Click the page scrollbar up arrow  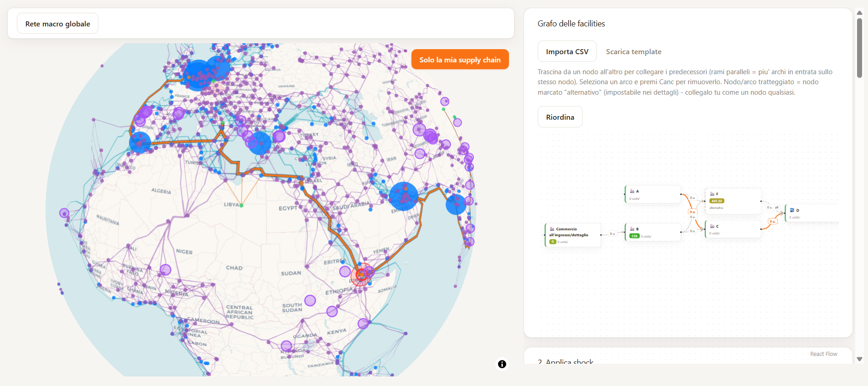[x=859, y=13]
